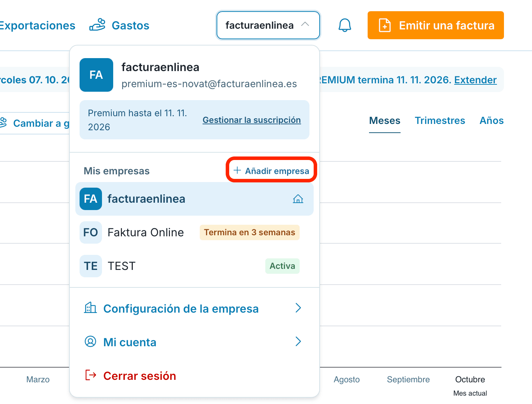Click the Premium hasta el 11. 11. 2026 text
This screenshot has height=404, width=532.
[x=138, y=120]
